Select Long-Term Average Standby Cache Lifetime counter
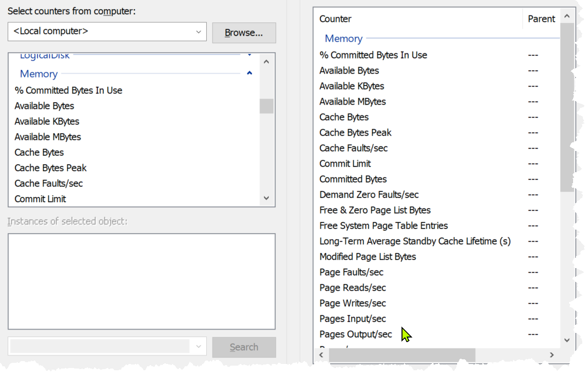 coord(415,242)
